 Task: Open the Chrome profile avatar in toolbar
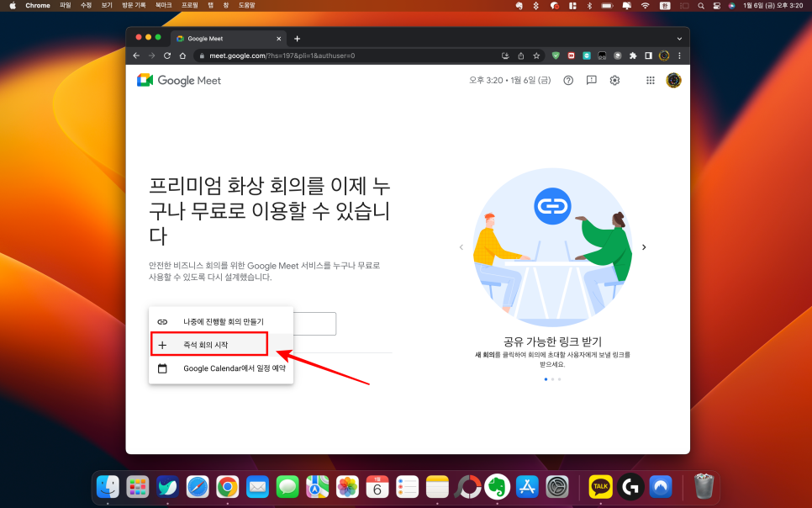click(x=664, y=56)
